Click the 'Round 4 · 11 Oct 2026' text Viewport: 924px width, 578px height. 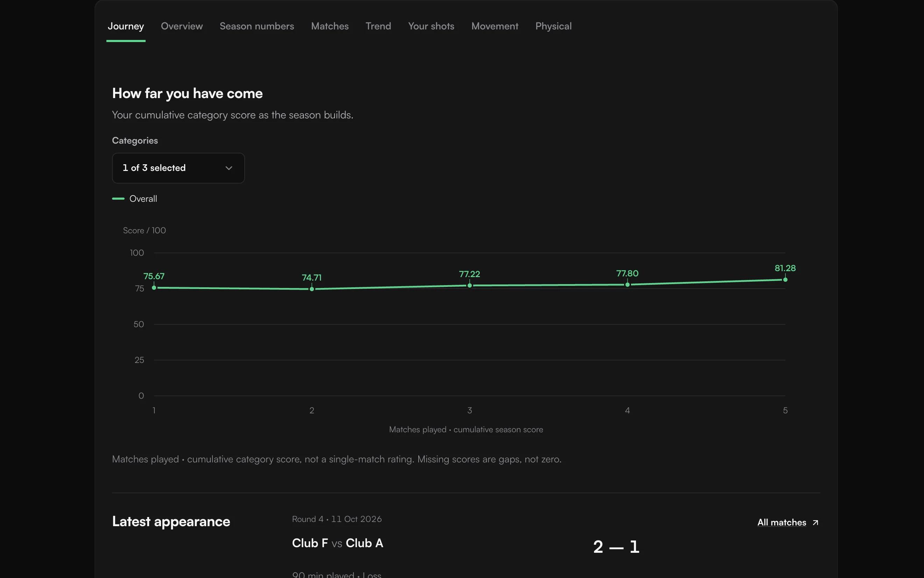pos(337,519)
